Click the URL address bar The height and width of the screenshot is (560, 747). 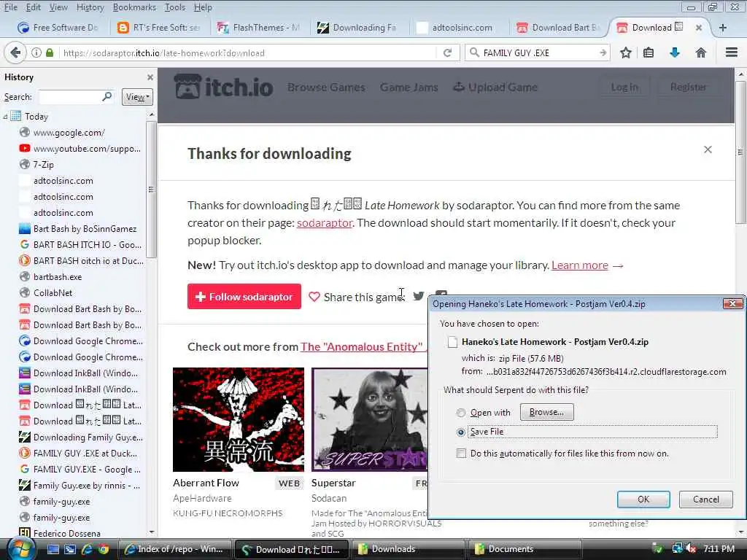[248, 52]
